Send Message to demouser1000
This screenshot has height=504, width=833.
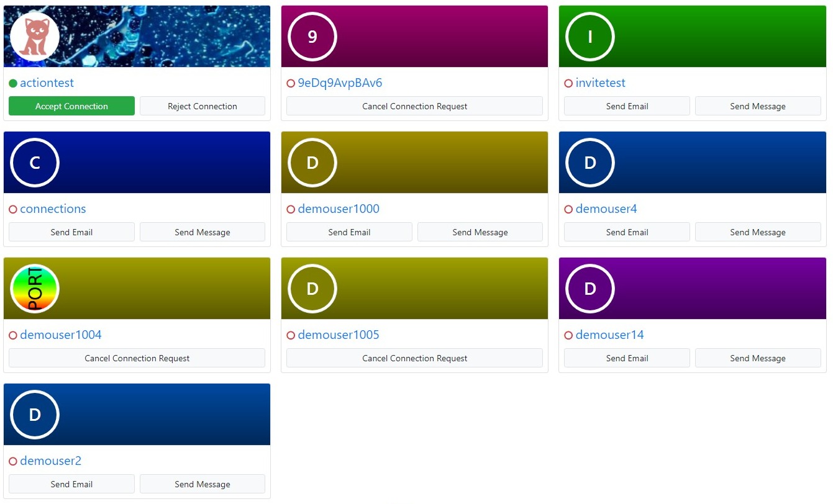point(480,232)
